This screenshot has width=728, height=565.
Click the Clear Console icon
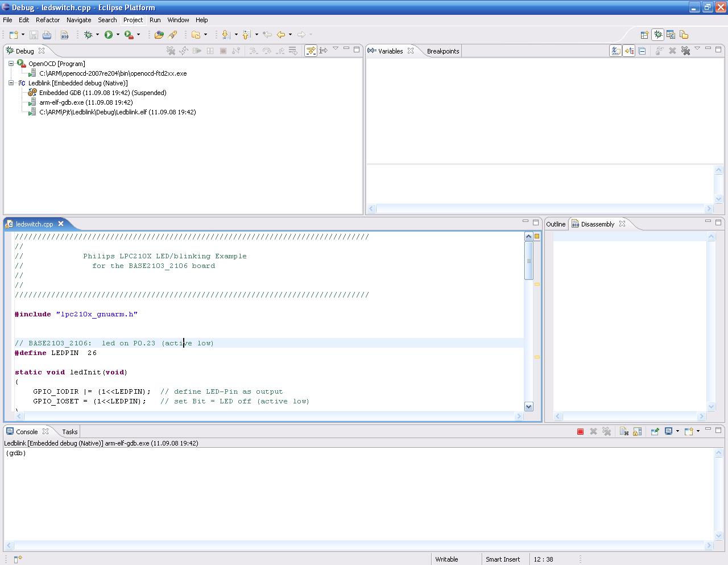tap(624, 432)
